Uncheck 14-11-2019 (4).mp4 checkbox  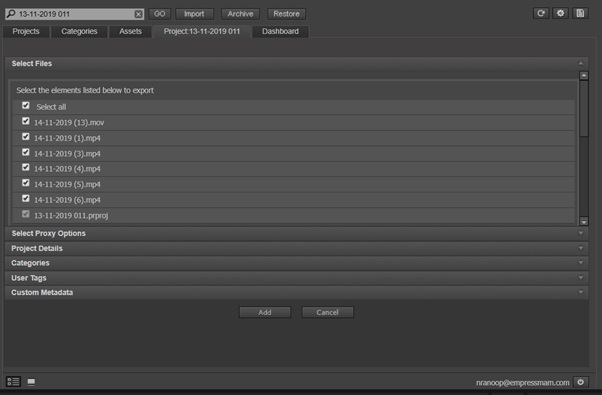point(26,167)
